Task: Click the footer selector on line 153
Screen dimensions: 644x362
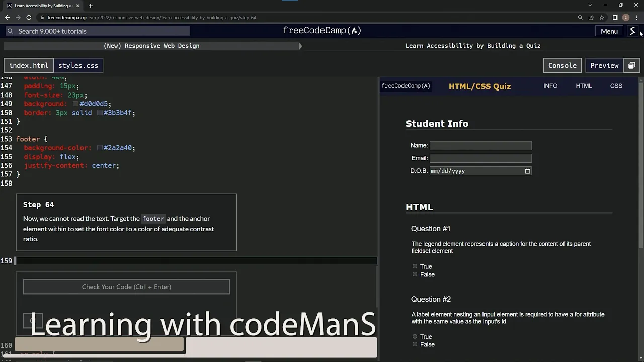Action: point(28,139)
